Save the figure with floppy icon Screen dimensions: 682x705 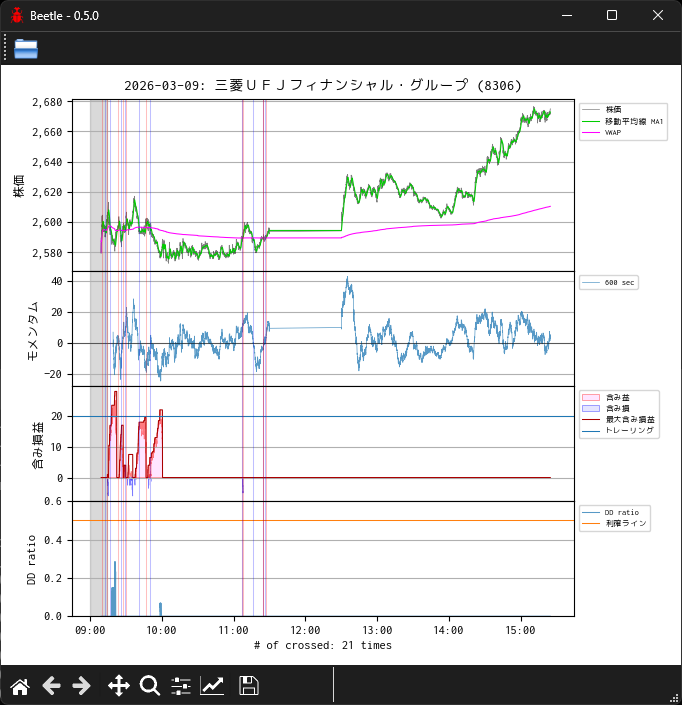(249, 686)
